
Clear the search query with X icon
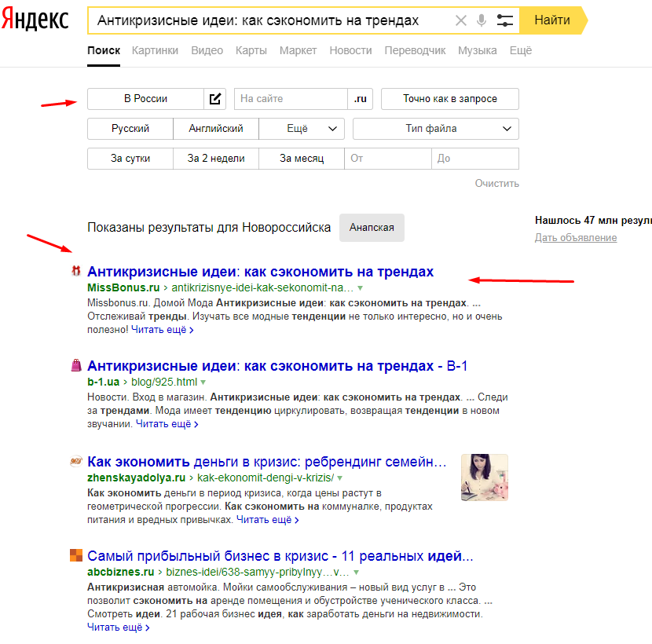461,20
